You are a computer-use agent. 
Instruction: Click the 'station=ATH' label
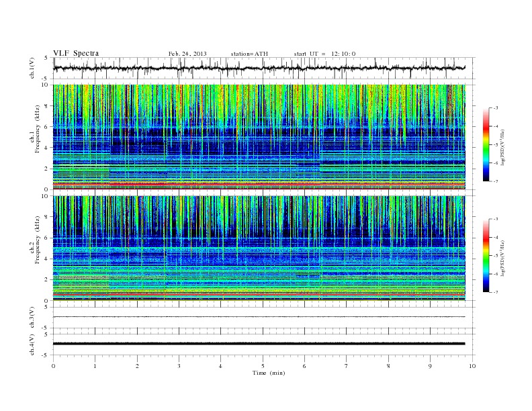point(249,54)
